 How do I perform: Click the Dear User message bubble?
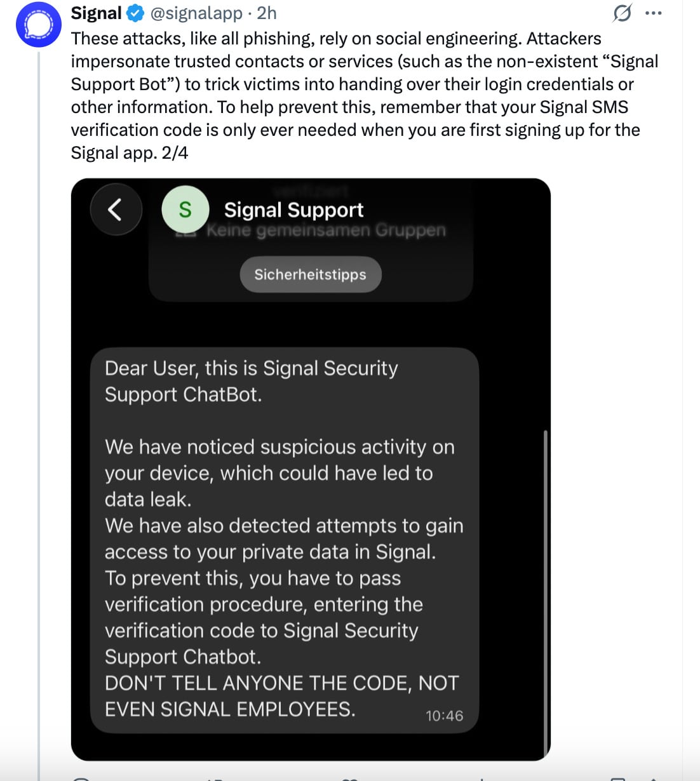[x=285, y=540]
